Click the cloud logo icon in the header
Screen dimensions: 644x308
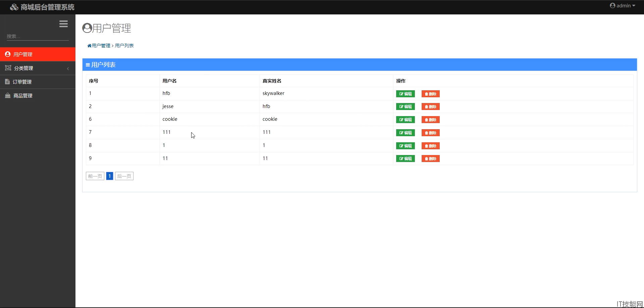coord(14,7)
